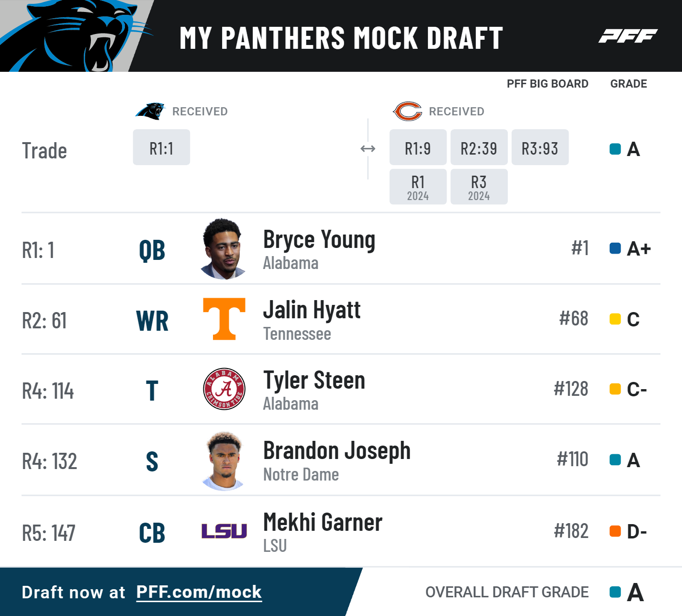This screenshot has width=682, height=616.
Task: Click the orange D- grade swatch
Action: (x=615, y=531)
